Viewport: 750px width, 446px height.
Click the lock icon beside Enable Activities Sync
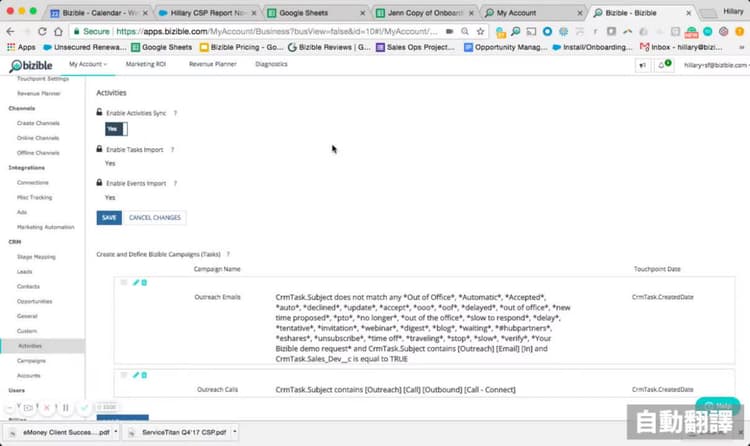click(x=99, y=112)
